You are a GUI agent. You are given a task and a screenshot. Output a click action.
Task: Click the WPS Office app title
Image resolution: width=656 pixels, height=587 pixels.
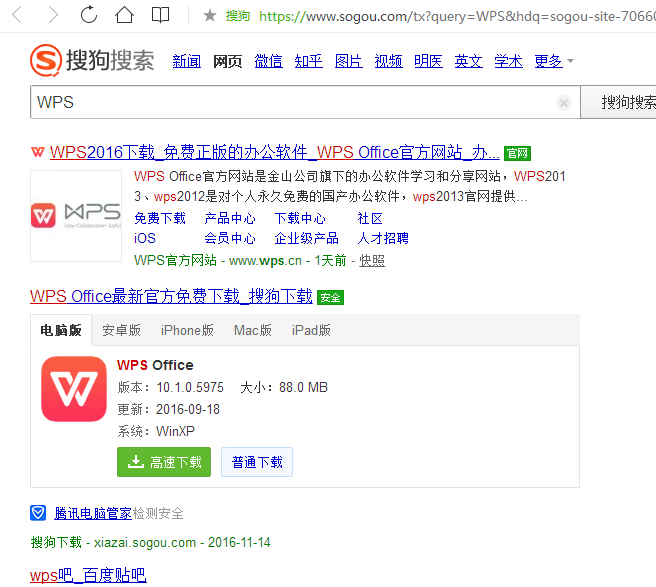(x=155, y=365)
